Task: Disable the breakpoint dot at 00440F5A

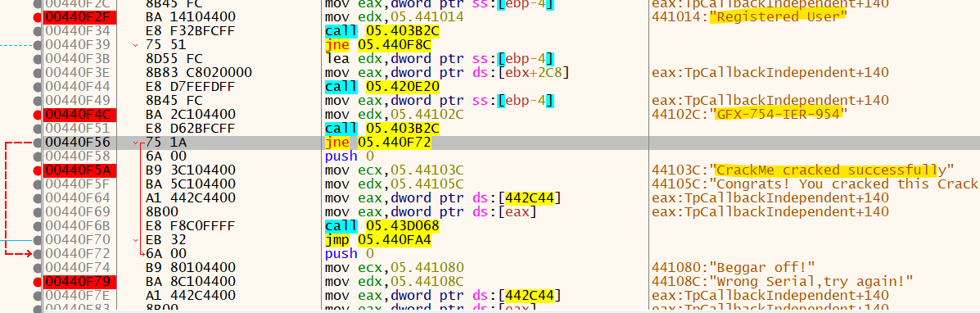Action: click(38, 170)
